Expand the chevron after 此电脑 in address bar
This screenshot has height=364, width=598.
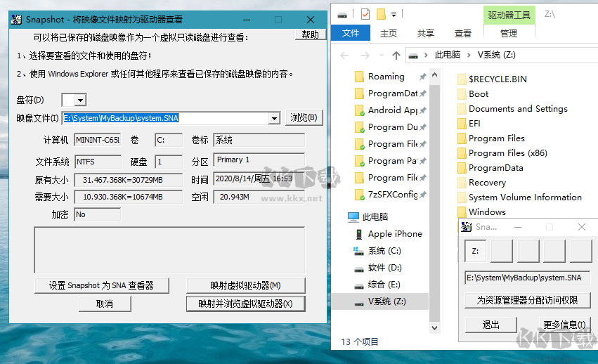pos(469,56)
